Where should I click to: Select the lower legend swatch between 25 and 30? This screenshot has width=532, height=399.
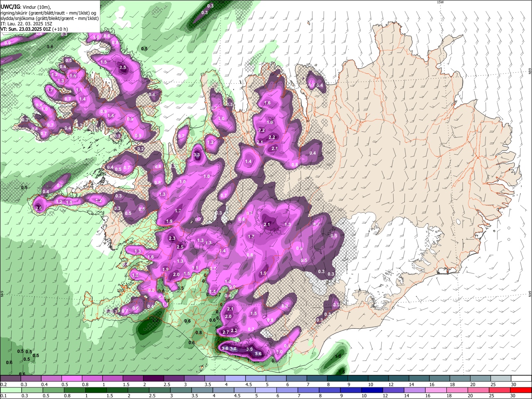coord(500,390)
